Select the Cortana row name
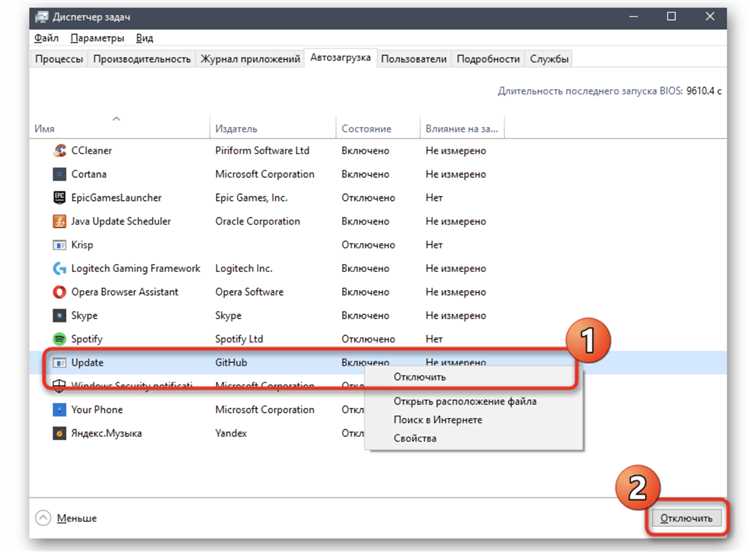Screen dimensions: 750x552 [89, 174]
